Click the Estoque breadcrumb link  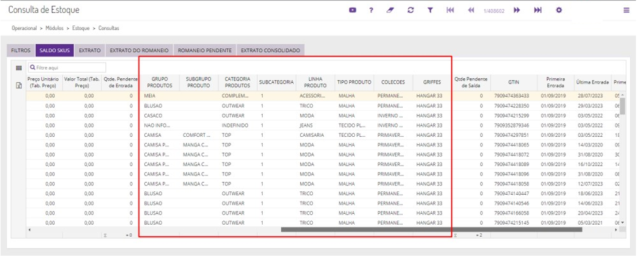pos(80,28)
